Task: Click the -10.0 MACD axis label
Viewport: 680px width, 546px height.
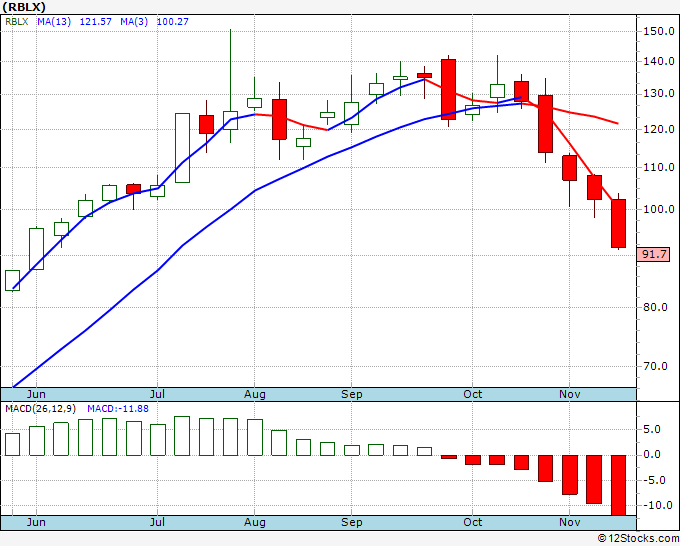Action: [656, 506]
